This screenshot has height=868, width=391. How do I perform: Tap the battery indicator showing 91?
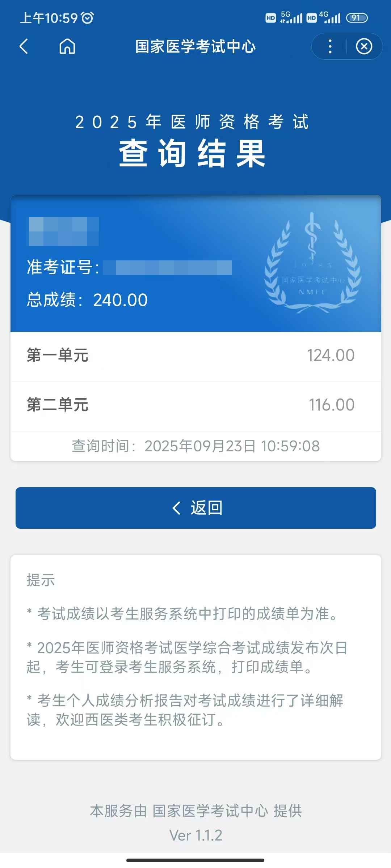357,18
